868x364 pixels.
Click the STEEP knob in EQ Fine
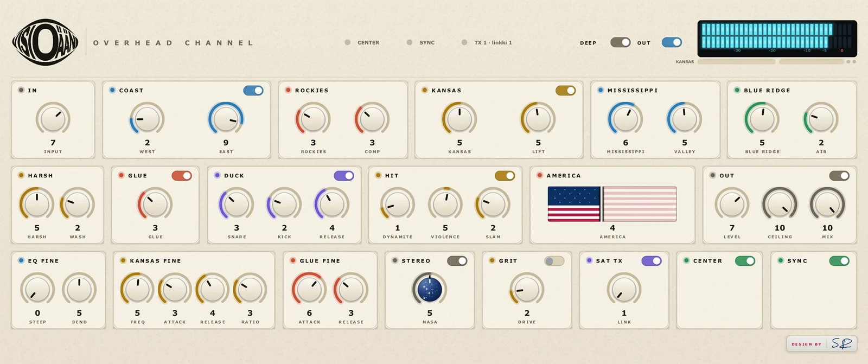pyautogui.click(x=37, y=289)
